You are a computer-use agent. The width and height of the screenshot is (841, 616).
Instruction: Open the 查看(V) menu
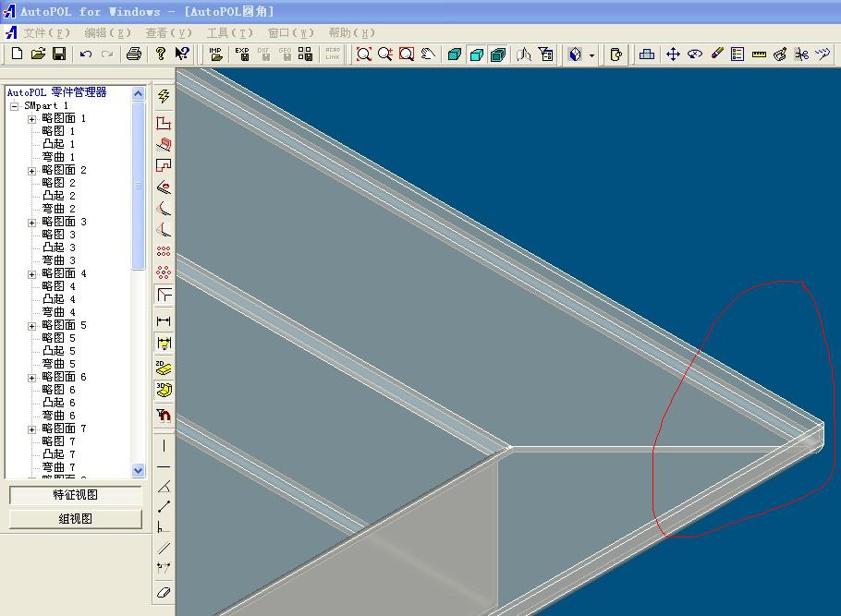point(168,33)
